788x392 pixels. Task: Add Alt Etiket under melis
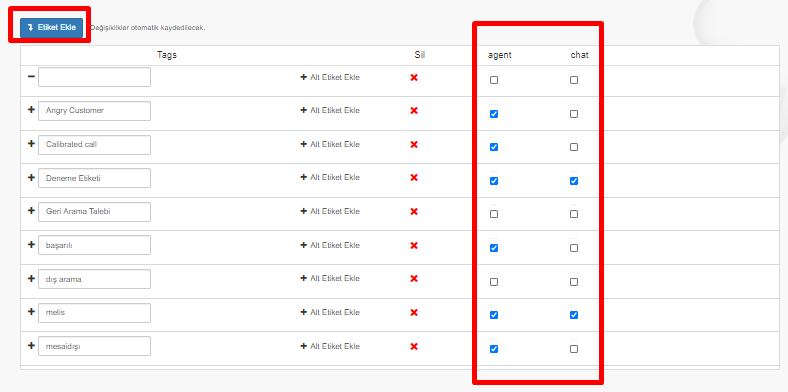point(330,312)
